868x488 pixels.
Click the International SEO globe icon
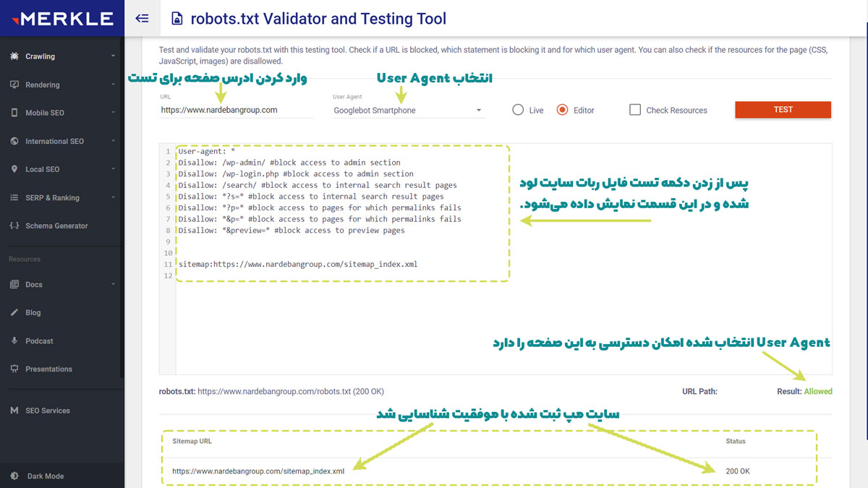pyautogui.click(x=14, y=141)
